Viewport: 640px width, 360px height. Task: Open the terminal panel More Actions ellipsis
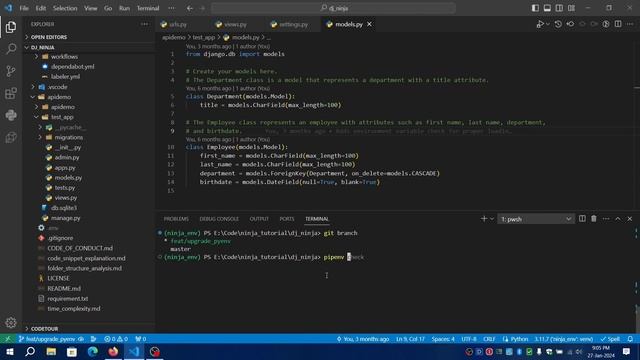(606, 219)
